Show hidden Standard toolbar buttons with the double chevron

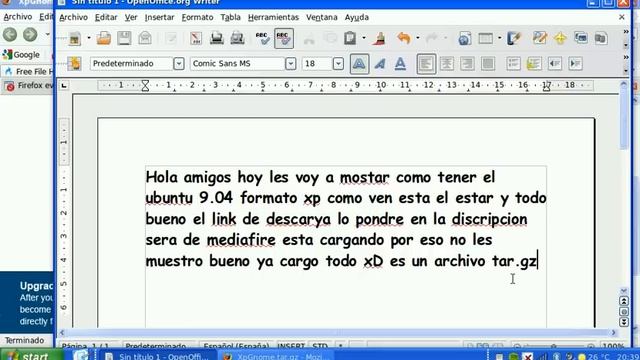626,32
